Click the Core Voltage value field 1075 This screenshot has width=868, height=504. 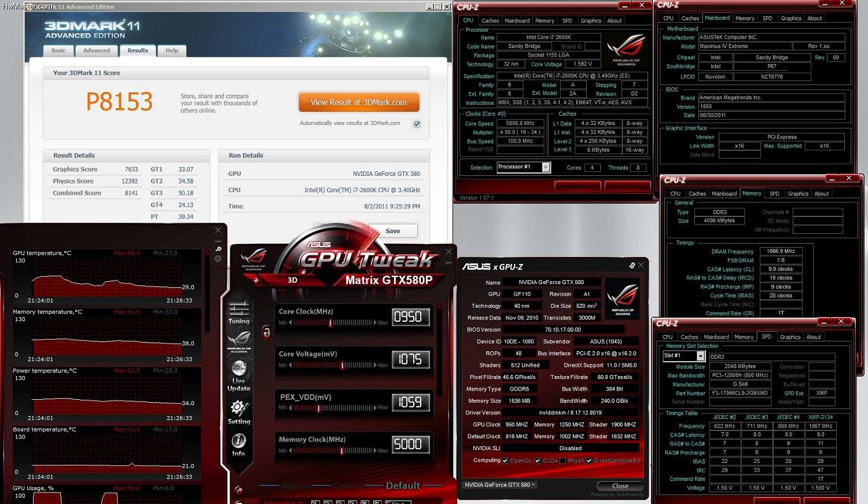410,359
